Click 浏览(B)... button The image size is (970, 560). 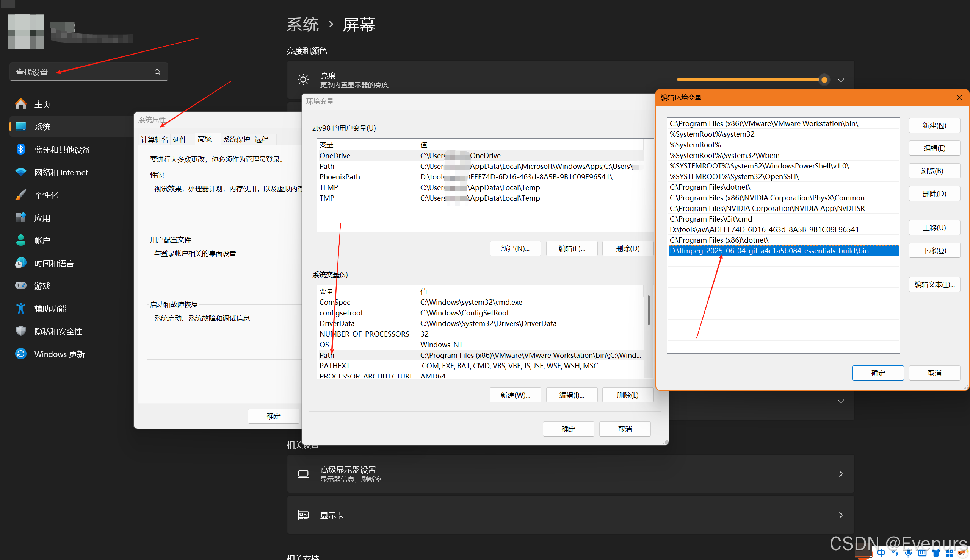(934, 171)
